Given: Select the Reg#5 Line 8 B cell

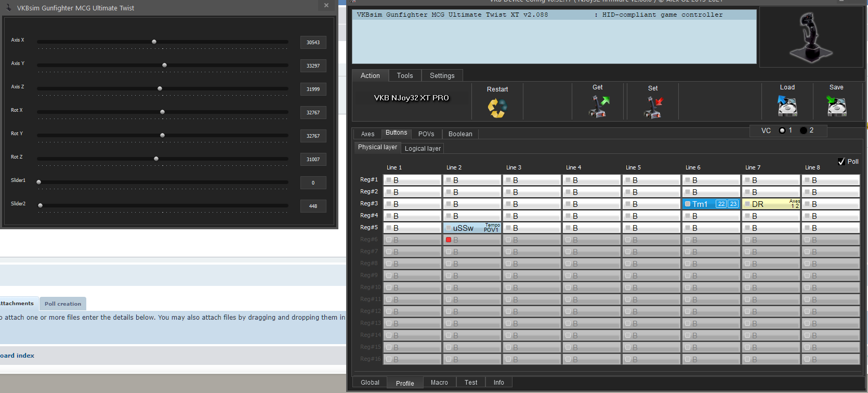Looking at the screenshot, I should pos(831,228).
